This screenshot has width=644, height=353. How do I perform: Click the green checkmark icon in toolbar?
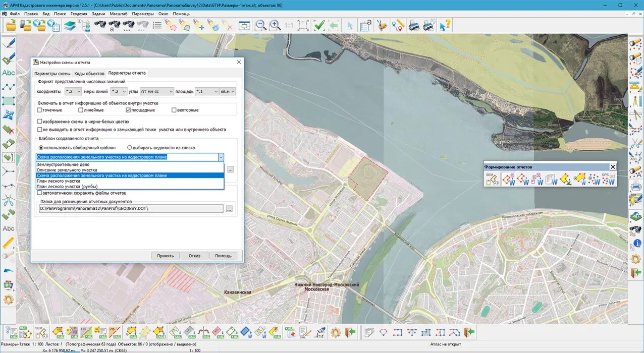pyautogui.click(x=318, y=25)
